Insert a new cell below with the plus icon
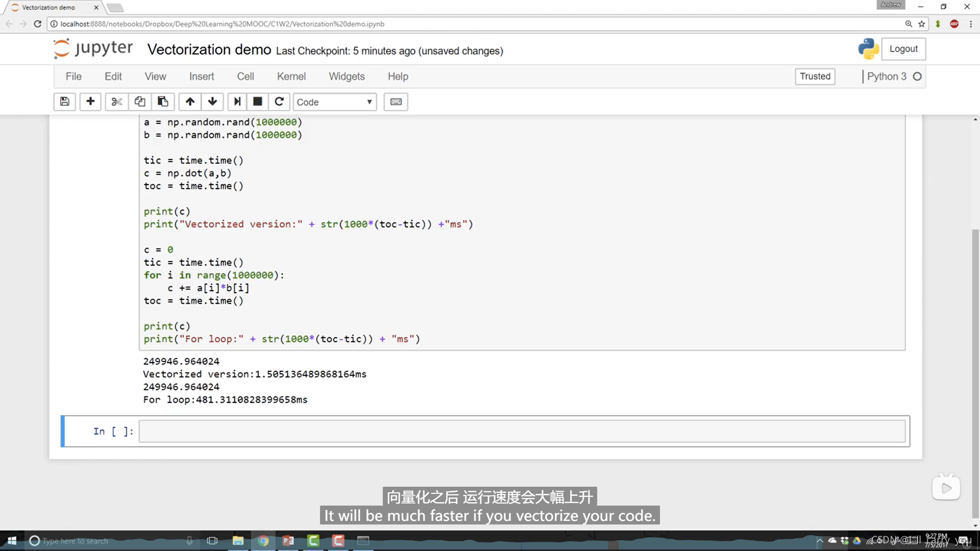This screenshot has width=980, height=551. (x=90, y=102)
